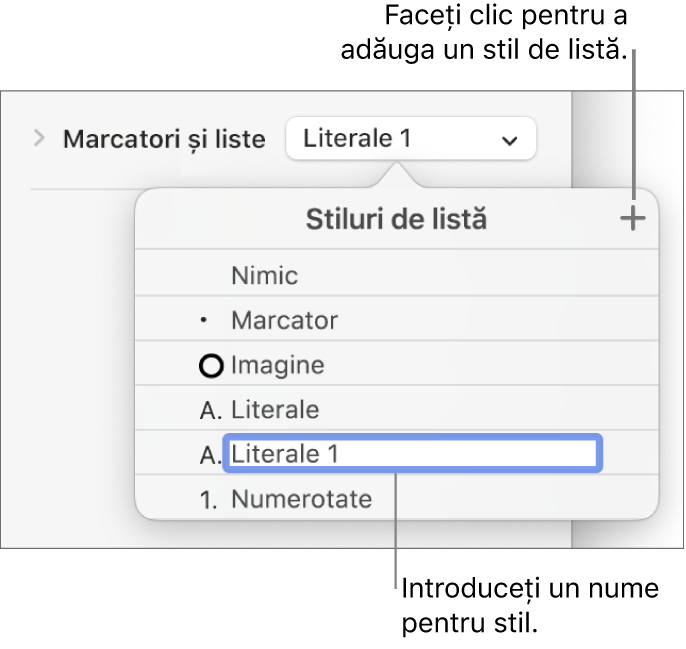Click the circle image bullet beside Imagine
This screenshot has height=649, width=686.
pyautogui.click(x=211, y=365)
